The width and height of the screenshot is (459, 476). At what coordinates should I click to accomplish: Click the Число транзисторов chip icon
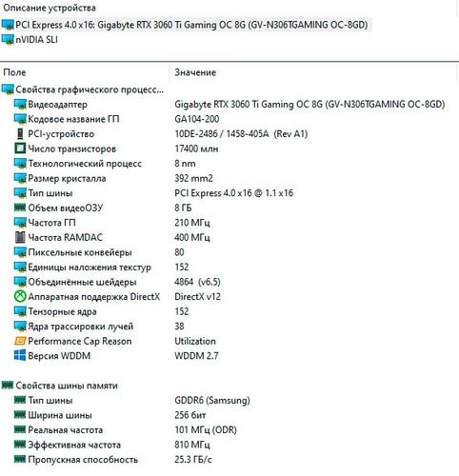[20, 149]
